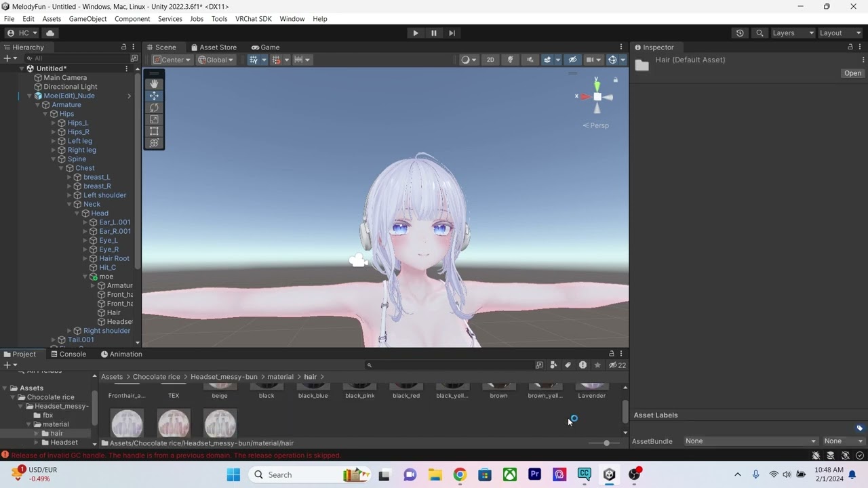
Task: Open the cloud services icon
Action: point(50,33)
